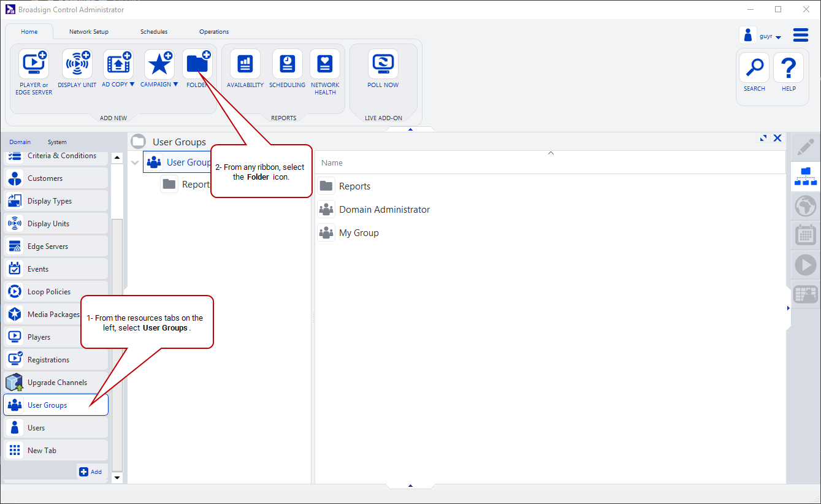Select the play preview view icon

click(x=806, y=265)
